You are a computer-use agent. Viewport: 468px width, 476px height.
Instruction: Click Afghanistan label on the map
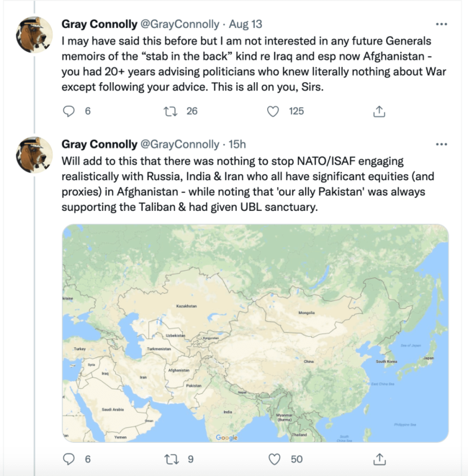(x=178, y=370)
